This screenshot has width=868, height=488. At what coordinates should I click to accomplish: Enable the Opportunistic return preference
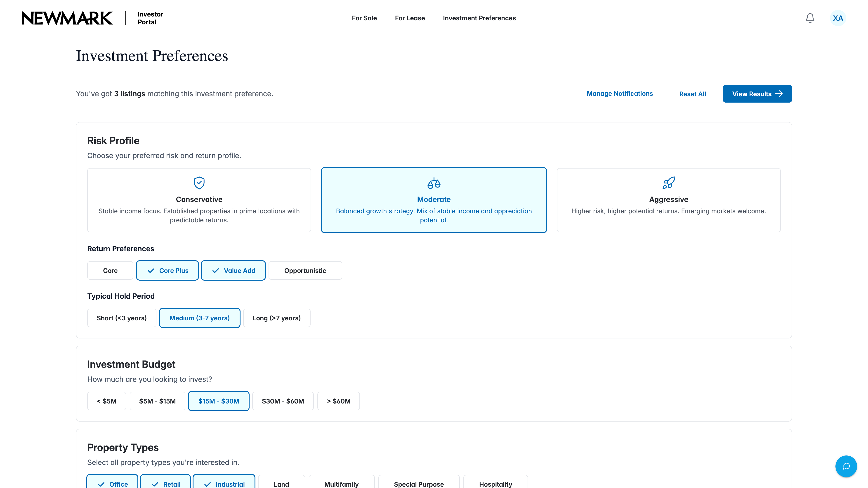[305, 270]
